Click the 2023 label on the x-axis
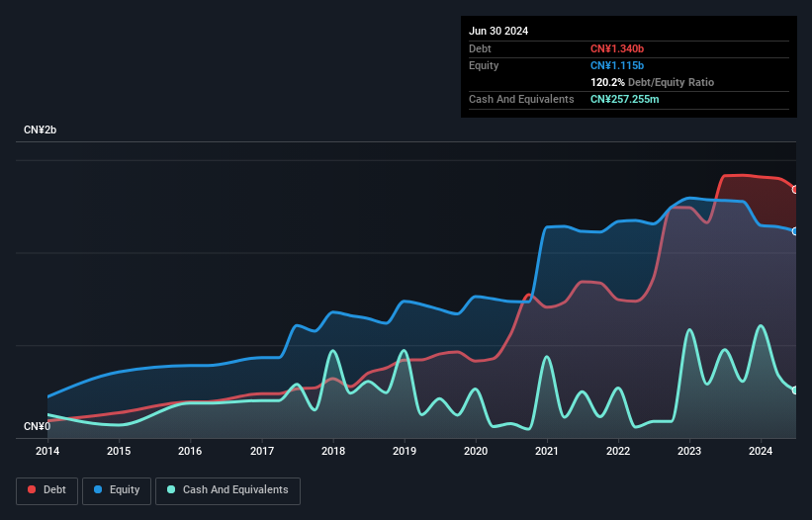812x520 pixels. click(x=689, y=452)
